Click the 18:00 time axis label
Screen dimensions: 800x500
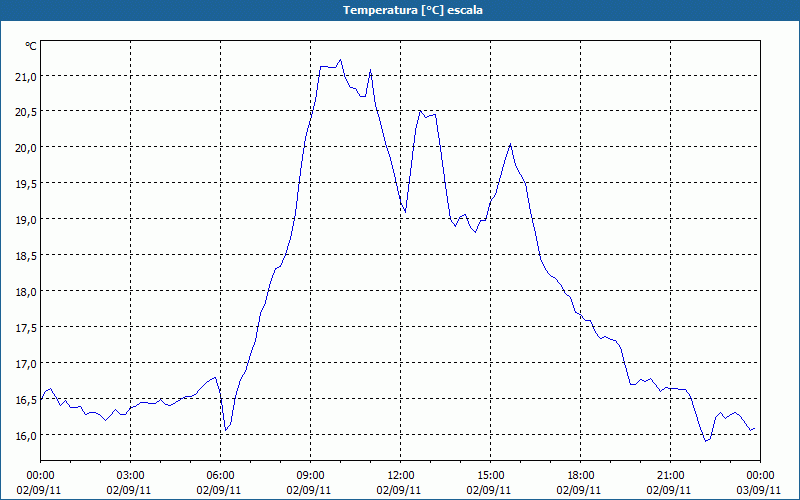(x=581, y=476)
